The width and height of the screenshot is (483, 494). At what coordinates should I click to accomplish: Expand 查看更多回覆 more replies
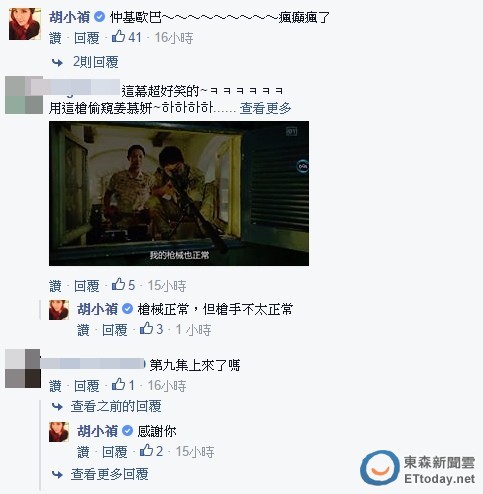pos(109,474)
